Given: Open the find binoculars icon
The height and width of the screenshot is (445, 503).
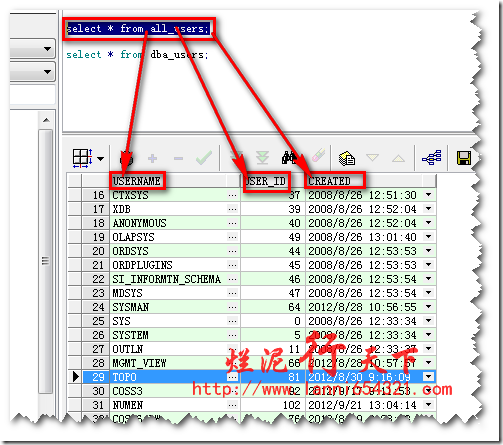Looking at the screenshot, I should click(289, 158).
